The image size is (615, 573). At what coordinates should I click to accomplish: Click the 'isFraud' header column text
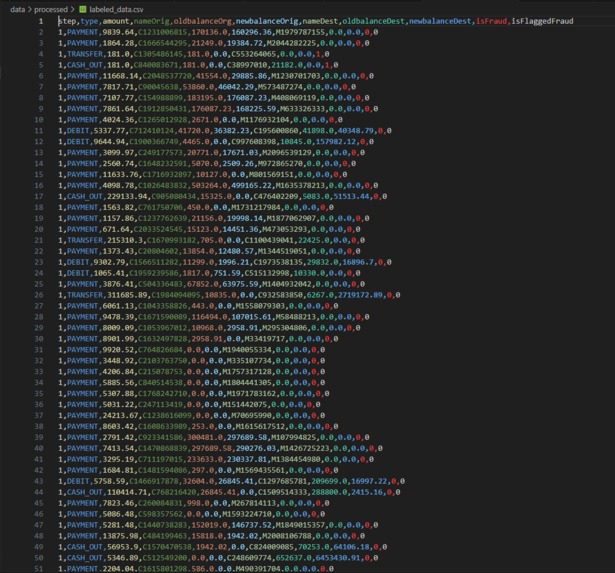coord(491,21)
